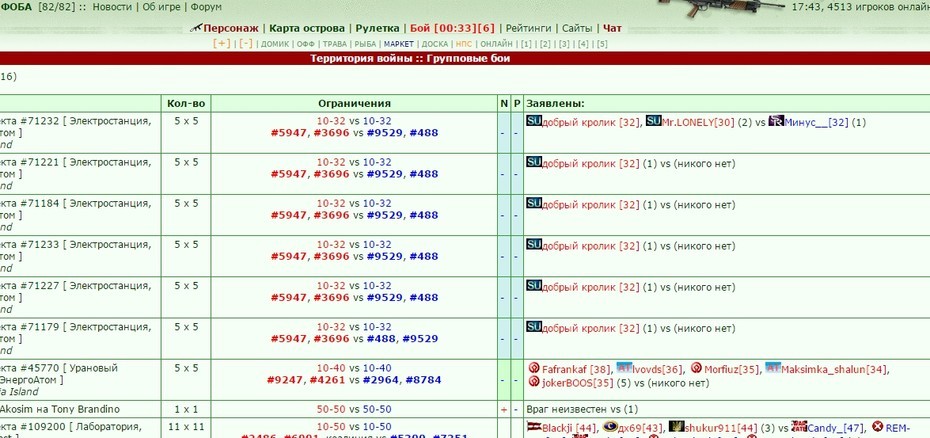Open Сайты
930x438 pixels.
[x=577, y=28]
